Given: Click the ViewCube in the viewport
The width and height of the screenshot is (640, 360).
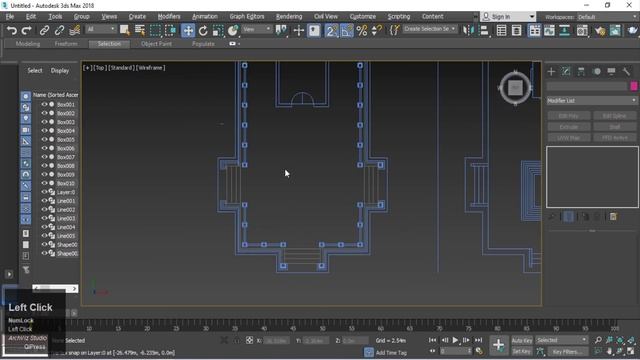Looking at the screenshot, I should [x=515, y=88].
